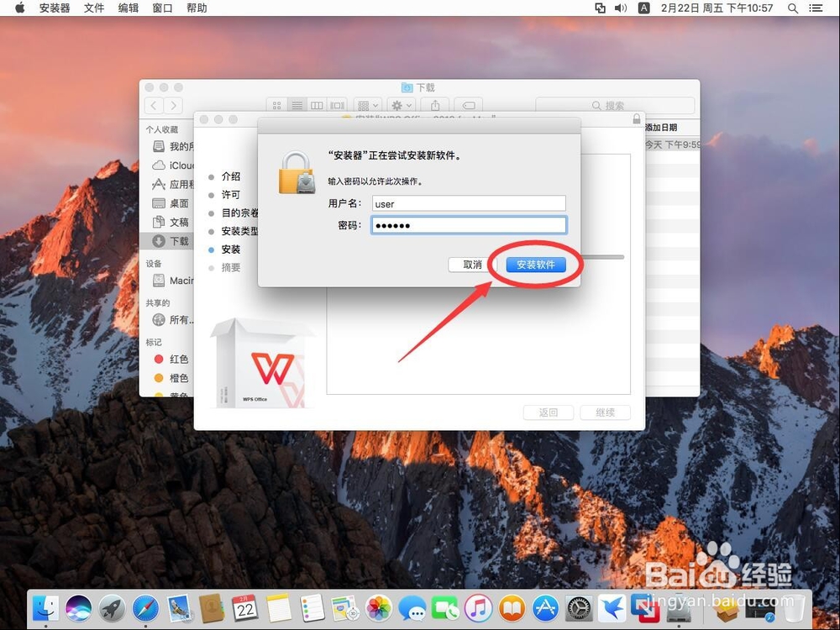Go forward in Finder window
The height and width of the screenshot is (630, 840).
[x=174, y=106]
